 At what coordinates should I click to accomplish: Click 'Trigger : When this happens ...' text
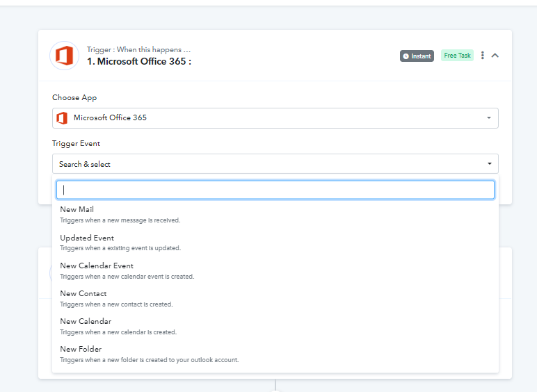[x=138, y=49]
